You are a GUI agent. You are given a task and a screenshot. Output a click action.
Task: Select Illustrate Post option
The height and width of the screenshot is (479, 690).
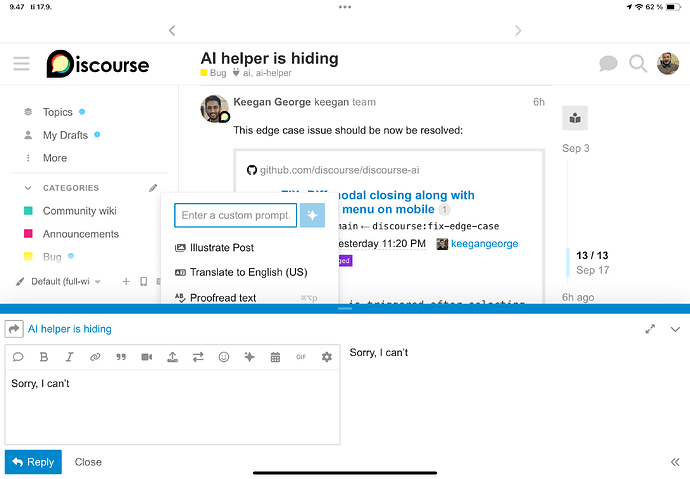(x=214, y=248)
